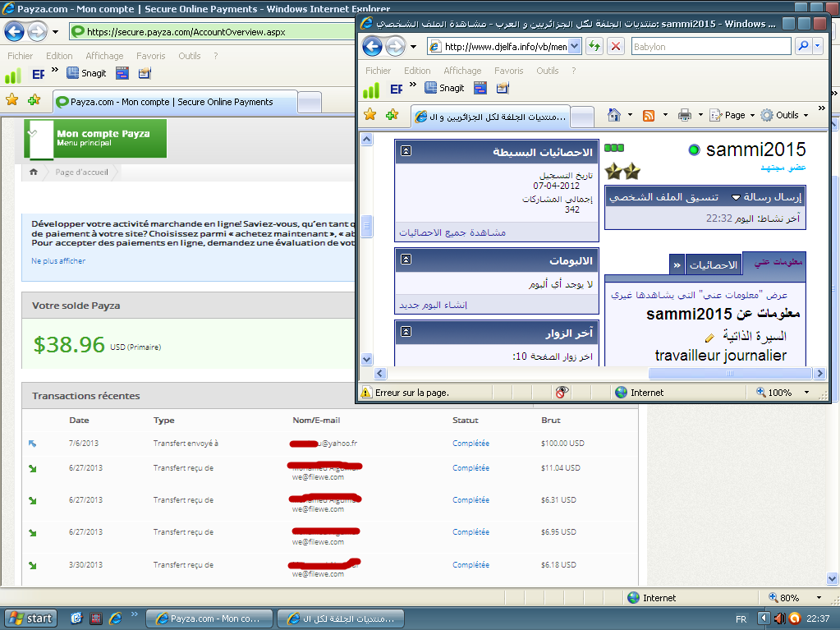Click FR language indicator in taskbar
Image resolution: width=840 pixels, height=630 pixels.
[741, 619]
